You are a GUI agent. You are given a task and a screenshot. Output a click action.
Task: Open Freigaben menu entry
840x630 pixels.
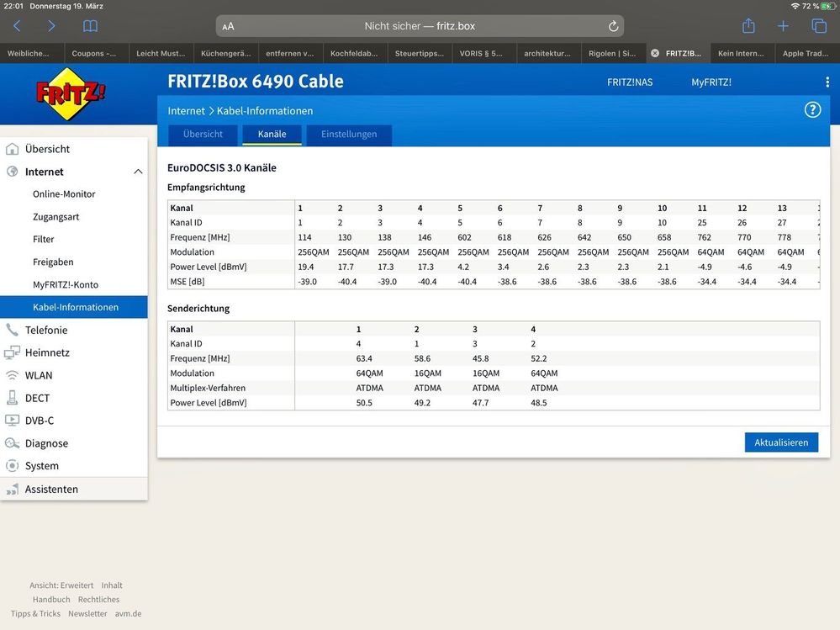[53, 262]
